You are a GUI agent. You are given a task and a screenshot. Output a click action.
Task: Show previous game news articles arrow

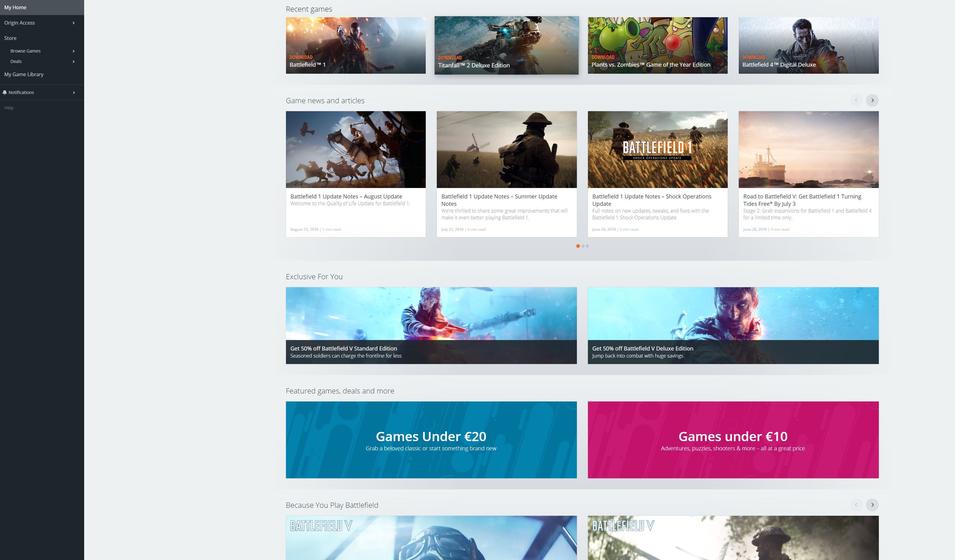click(856, 100)
